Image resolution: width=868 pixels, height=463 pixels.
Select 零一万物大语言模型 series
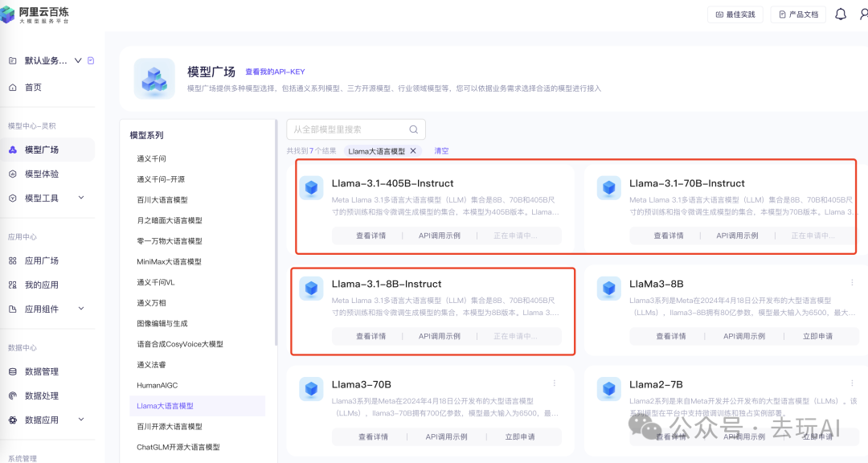tap(170, 241)
